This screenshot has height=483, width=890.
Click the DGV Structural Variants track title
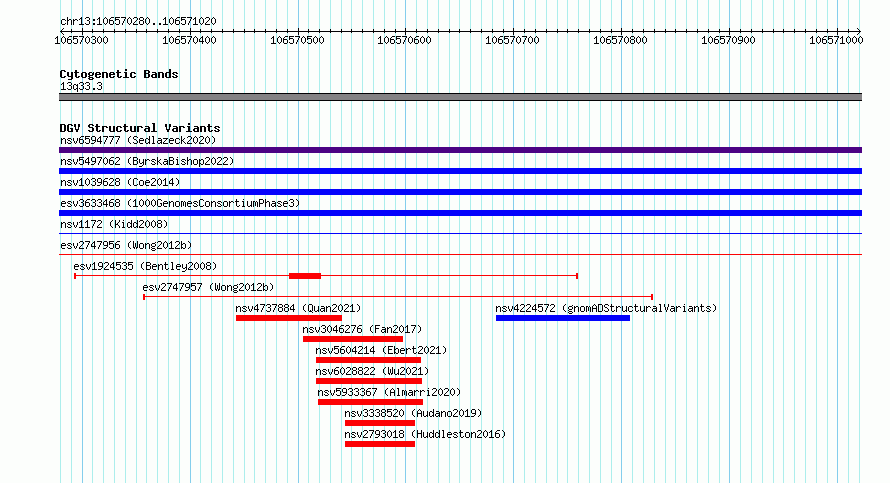coord(140,128)
